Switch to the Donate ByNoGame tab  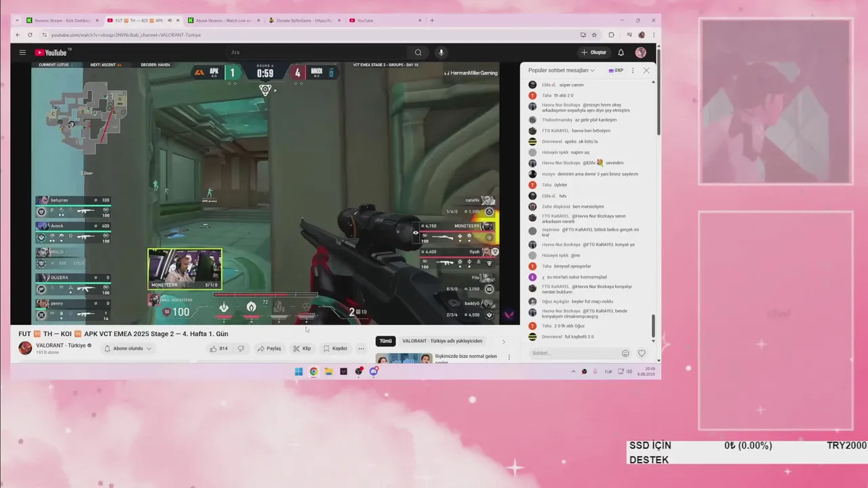pos(304,20)
